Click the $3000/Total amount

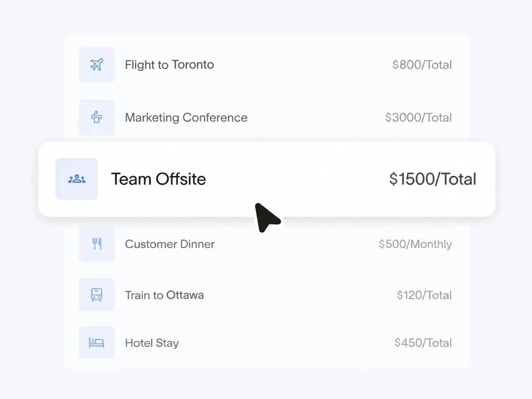(x=418, y=117)
